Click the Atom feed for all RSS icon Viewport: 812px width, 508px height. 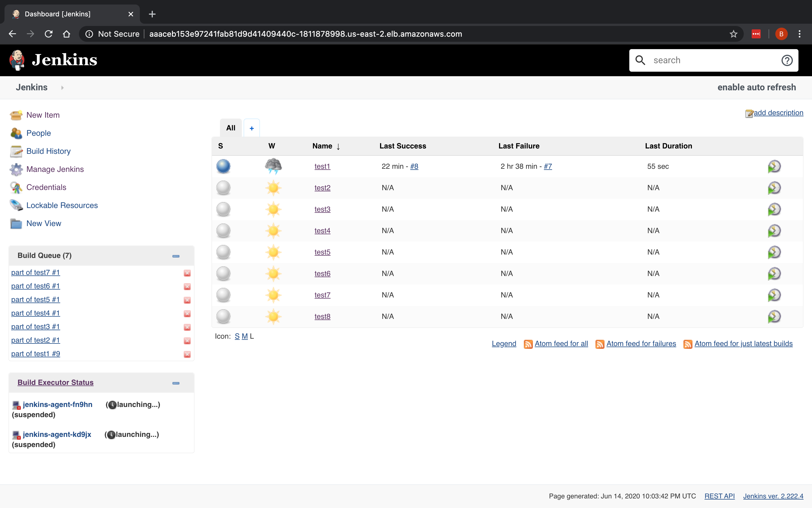[528, 344]
